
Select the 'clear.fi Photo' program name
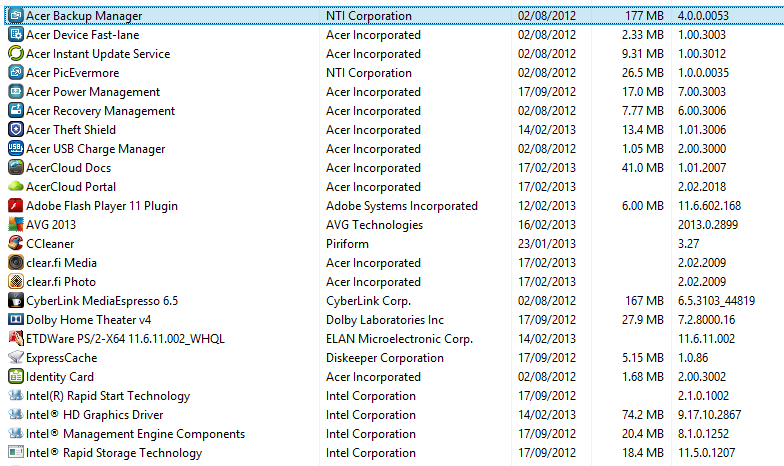coord(61,282)
